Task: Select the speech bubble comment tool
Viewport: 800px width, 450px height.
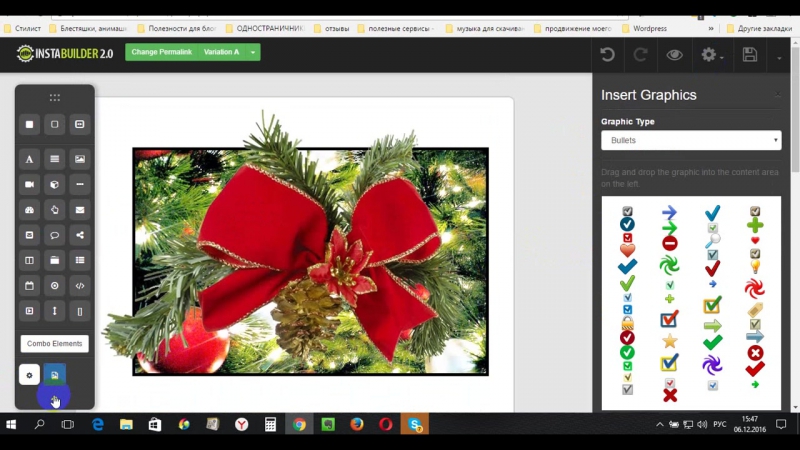Action: [55, 235]
